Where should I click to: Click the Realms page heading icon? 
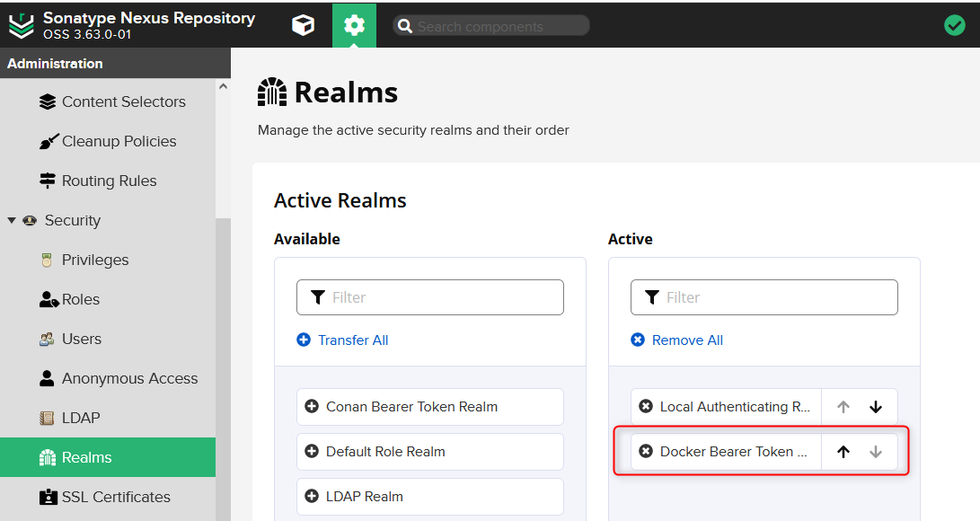tap(272, 93)
